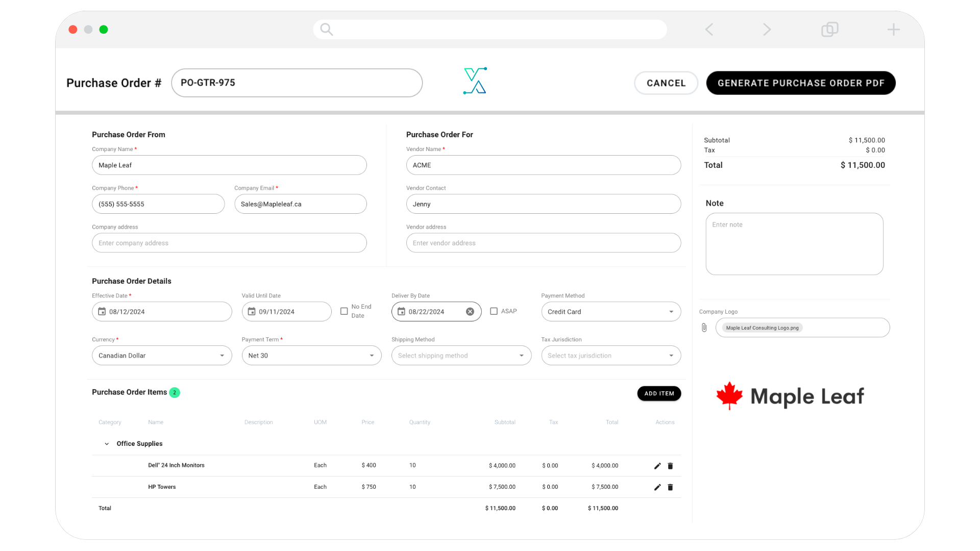This screenshot has height=551, width=980.
Task: Open the Payment Method dropdown
Action: pos(611,312)
